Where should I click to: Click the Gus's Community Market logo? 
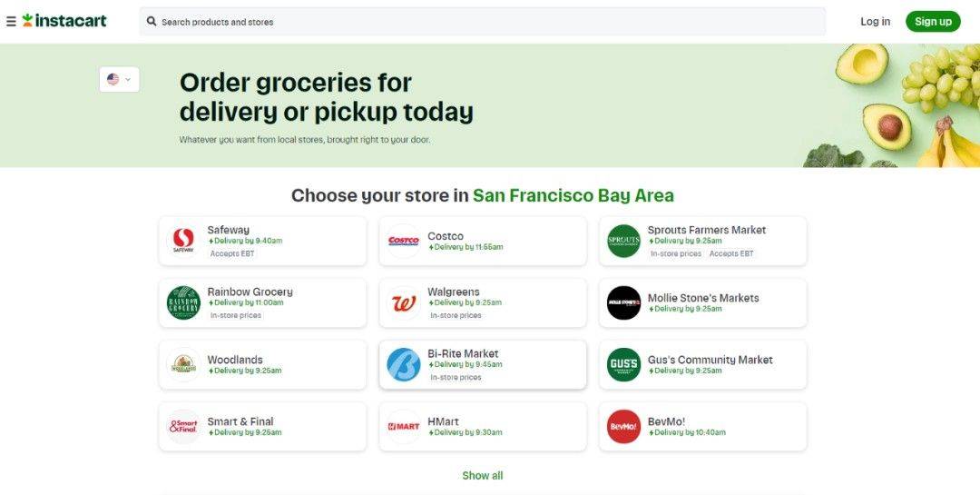click(623, 364)
